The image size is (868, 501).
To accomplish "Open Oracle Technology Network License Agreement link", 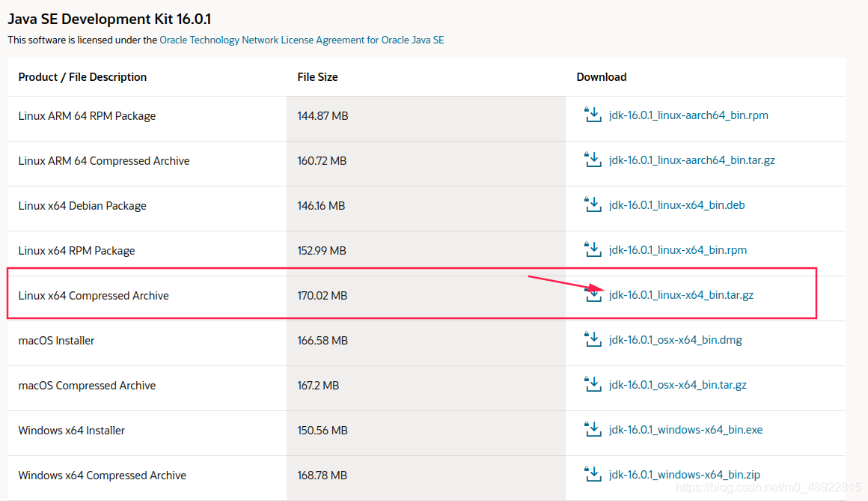I will tap(302, 40).
